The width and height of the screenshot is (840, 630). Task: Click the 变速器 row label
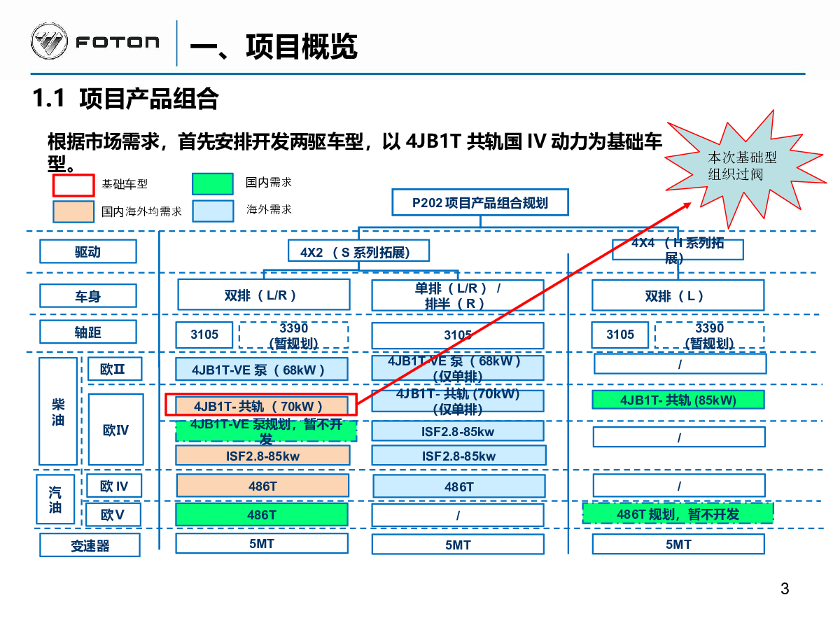90,545
